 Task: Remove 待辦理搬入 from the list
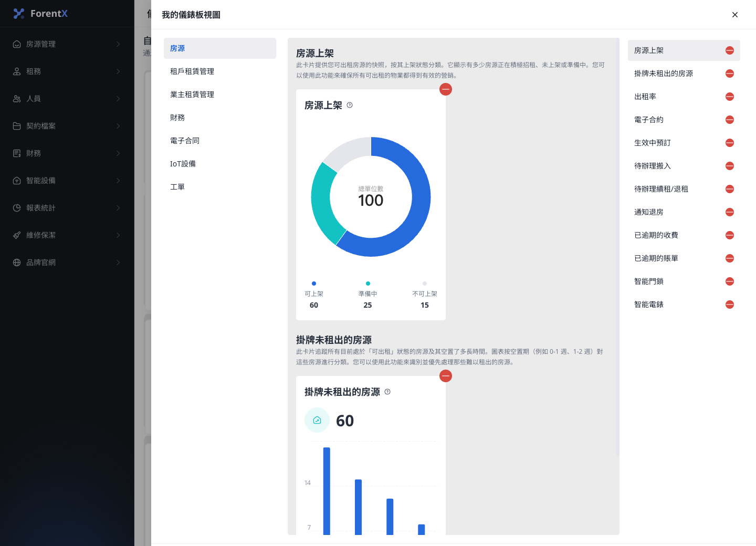(x=730, y=166)
